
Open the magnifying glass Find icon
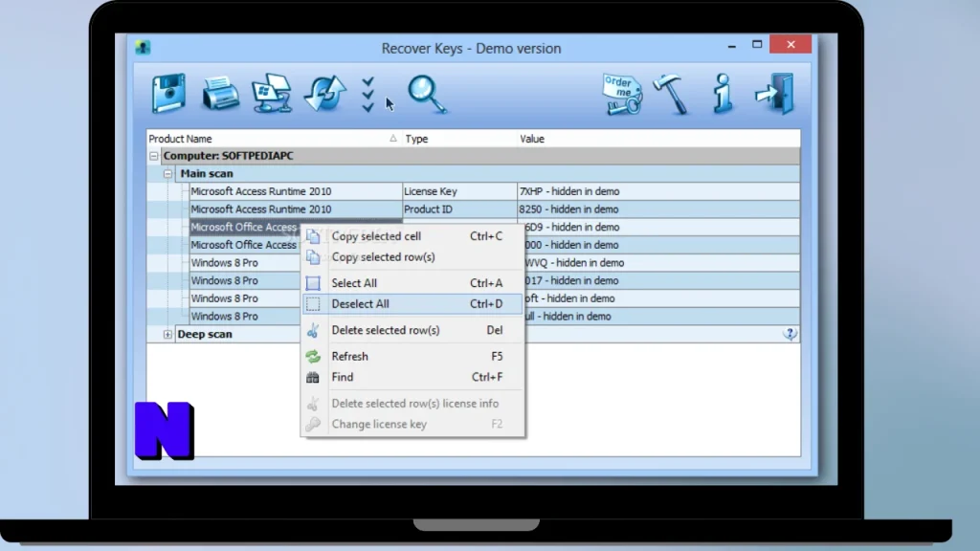pos(428,95)
